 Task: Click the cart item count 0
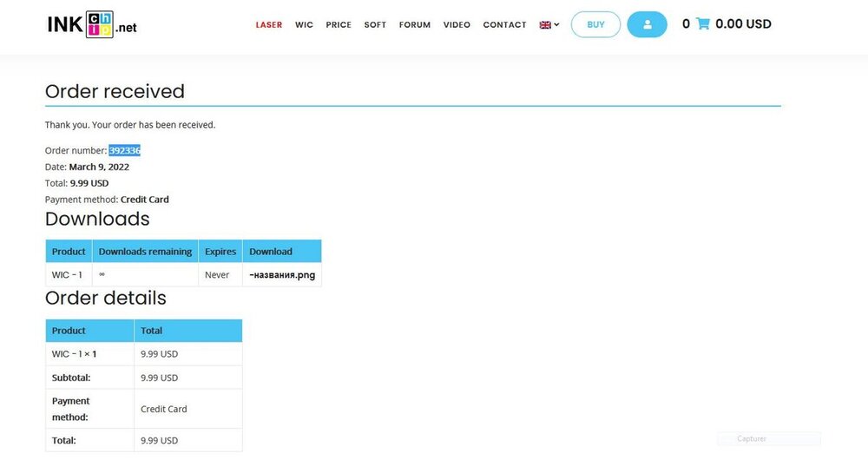tap(686, 24)
